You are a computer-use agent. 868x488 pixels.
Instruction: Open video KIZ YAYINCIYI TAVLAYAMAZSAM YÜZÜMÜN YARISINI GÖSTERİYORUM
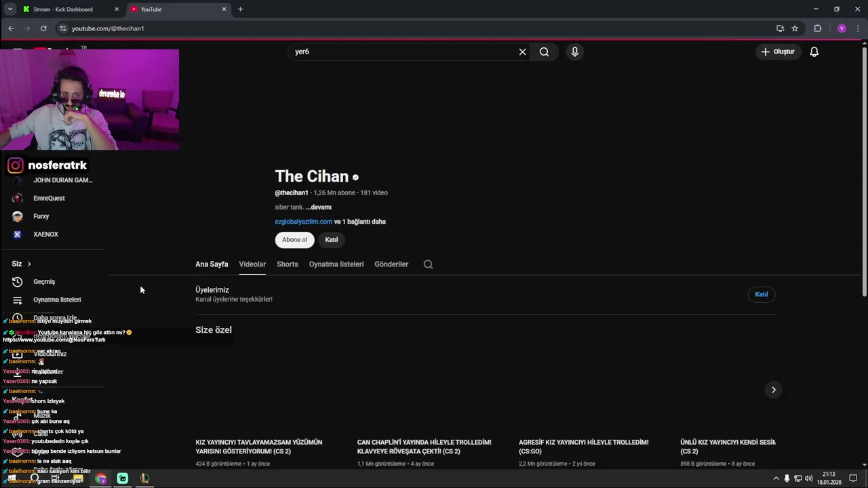coord(260,447)
